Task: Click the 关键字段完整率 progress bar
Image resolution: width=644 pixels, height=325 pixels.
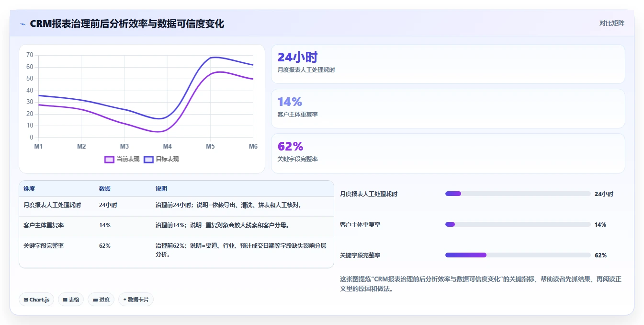Action: 518,255
